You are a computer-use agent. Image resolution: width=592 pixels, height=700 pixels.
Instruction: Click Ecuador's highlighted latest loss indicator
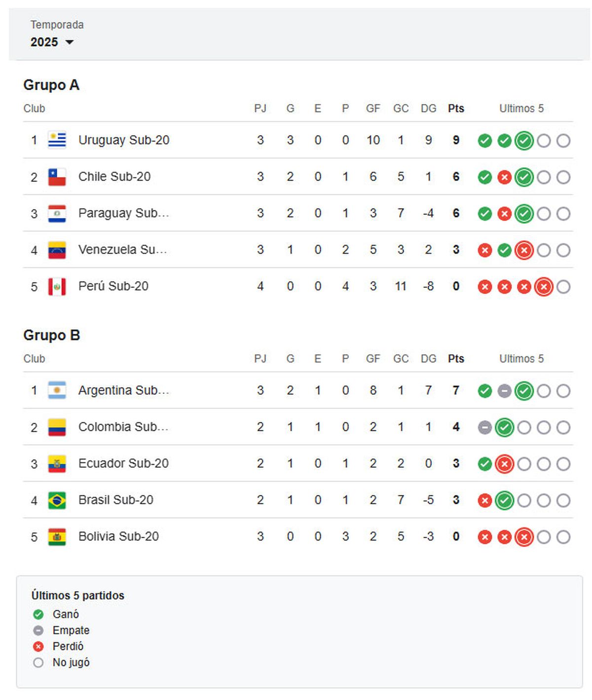tap(504, 464)
